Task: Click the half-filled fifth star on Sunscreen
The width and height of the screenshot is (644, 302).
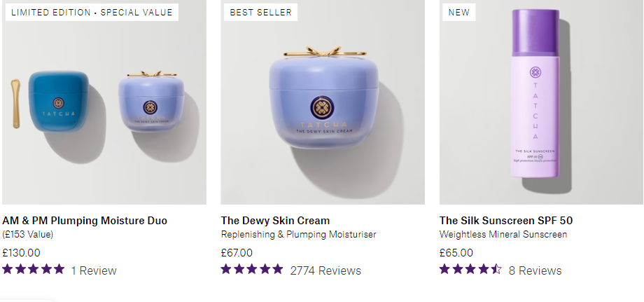Action: click(496, 270)
